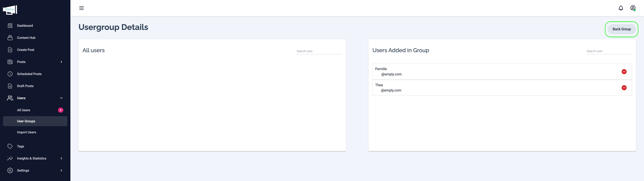The width and height of the screenshot is (644, 181).
Task: Open All Users menu item
Action: tap(24, 110)
